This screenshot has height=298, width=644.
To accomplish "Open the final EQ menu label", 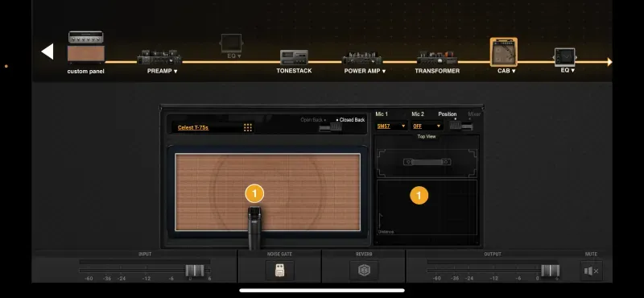I will tap(568, 70).
